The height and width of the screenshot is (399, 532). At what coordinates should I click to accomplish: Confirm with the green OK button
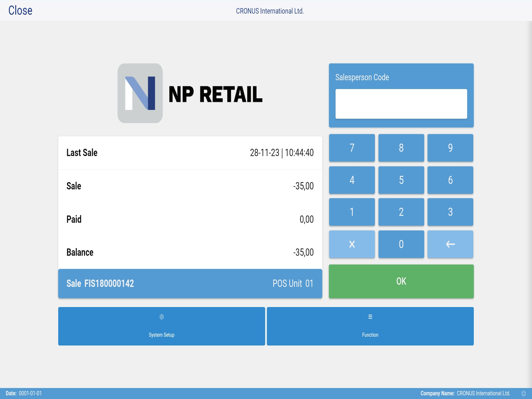pyautogui.click(x=401, y=281)
